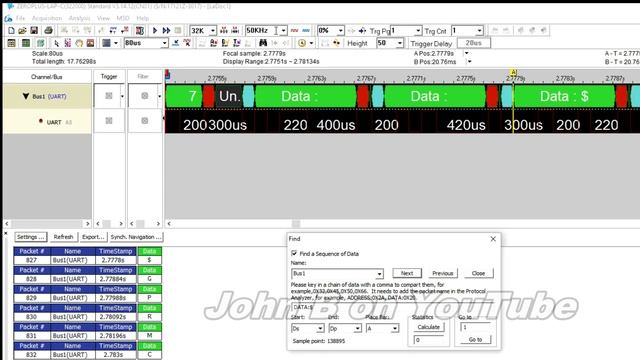Click the Stop capture icon
Image resolution: width=640 pixels, height=360 pixels.
tap(178, 31)
